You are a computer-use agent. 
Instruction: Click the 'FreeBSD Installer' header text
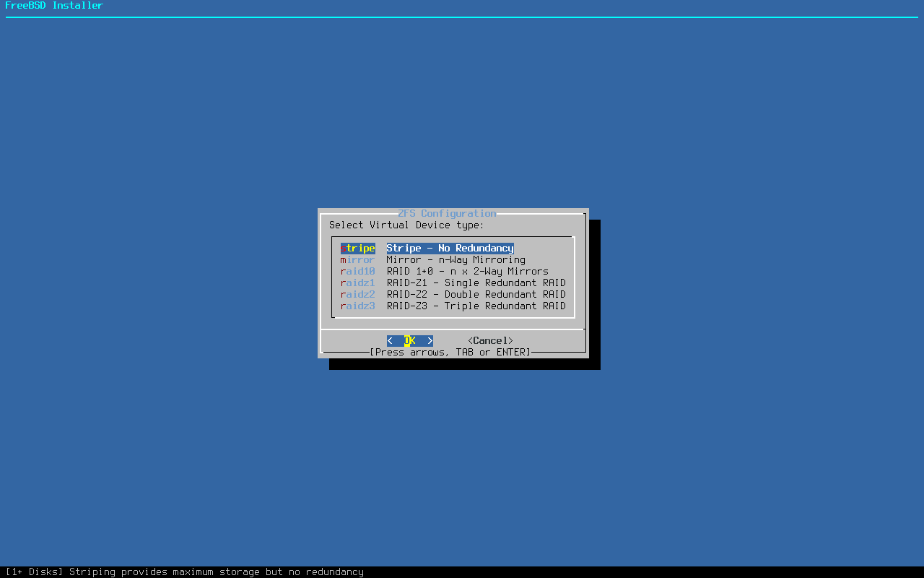55,5
